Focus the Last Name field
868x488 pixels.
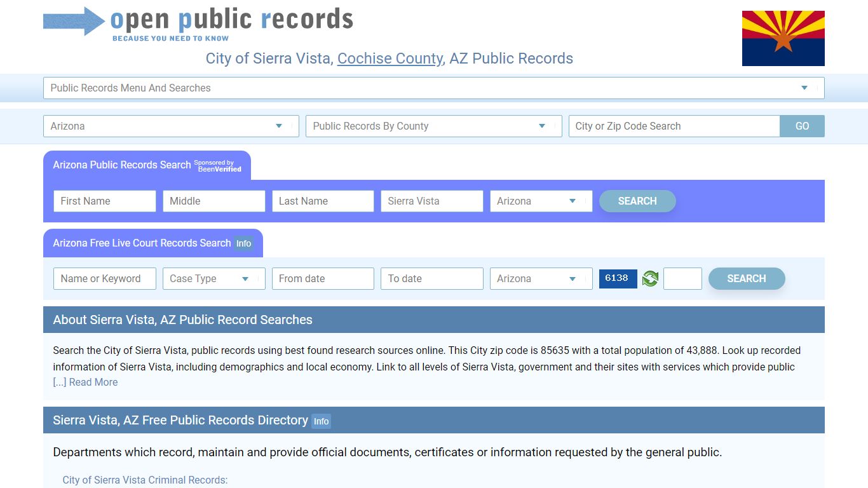click(323, 201)
